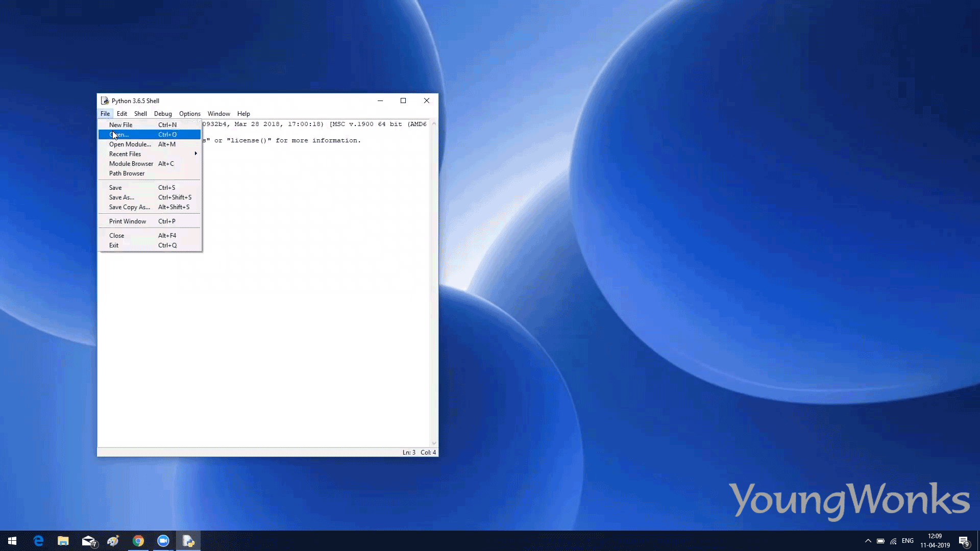980x551 pixels.
Task: Open the Help menu
Action: coord(243,114)
